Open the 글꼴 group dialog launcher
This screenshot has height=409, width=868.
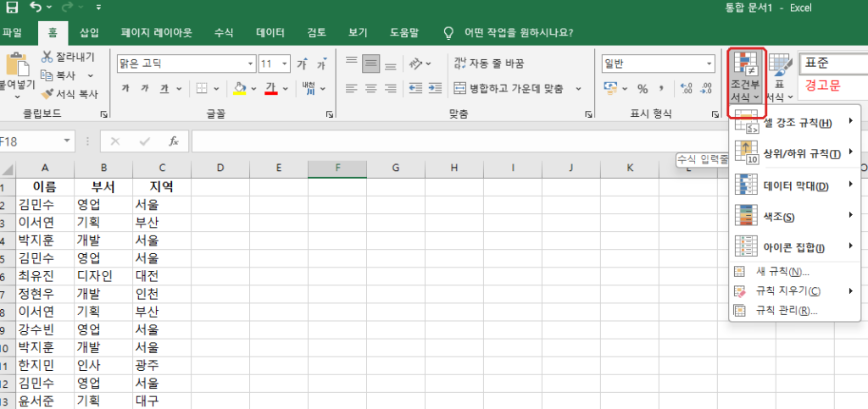[x=330, y=114]
